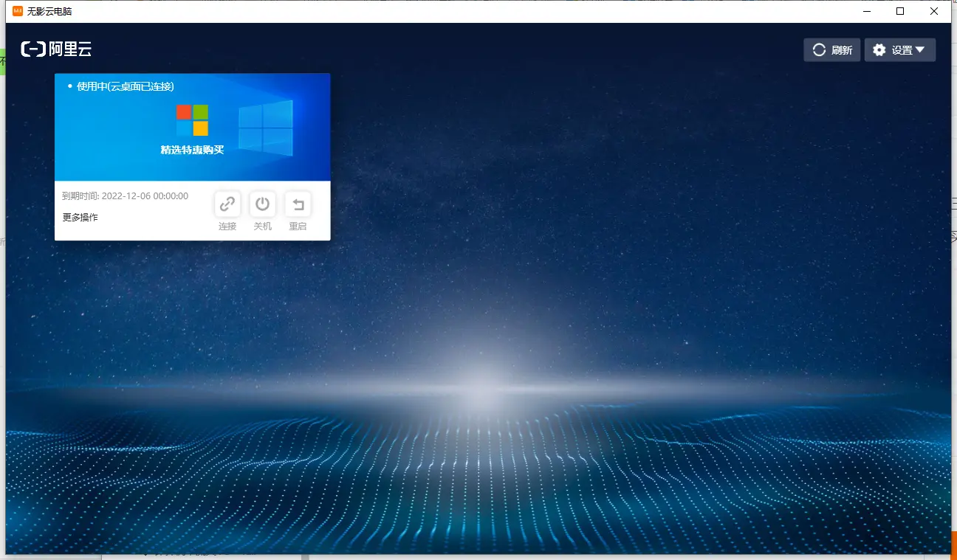Click the 精选特惠购买 cloud desktop thumbnail
Screen dimensions: 957x560
click(x=192, y=127)
